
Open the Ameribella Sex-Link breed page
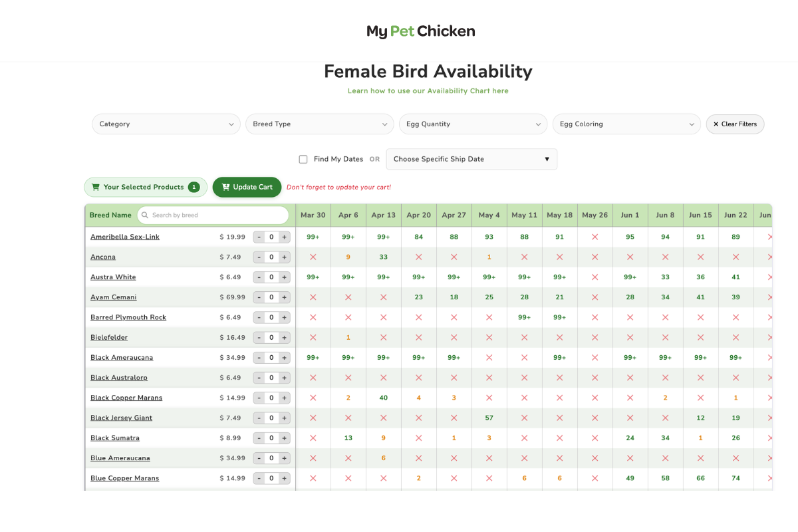[x=125, y=237]
